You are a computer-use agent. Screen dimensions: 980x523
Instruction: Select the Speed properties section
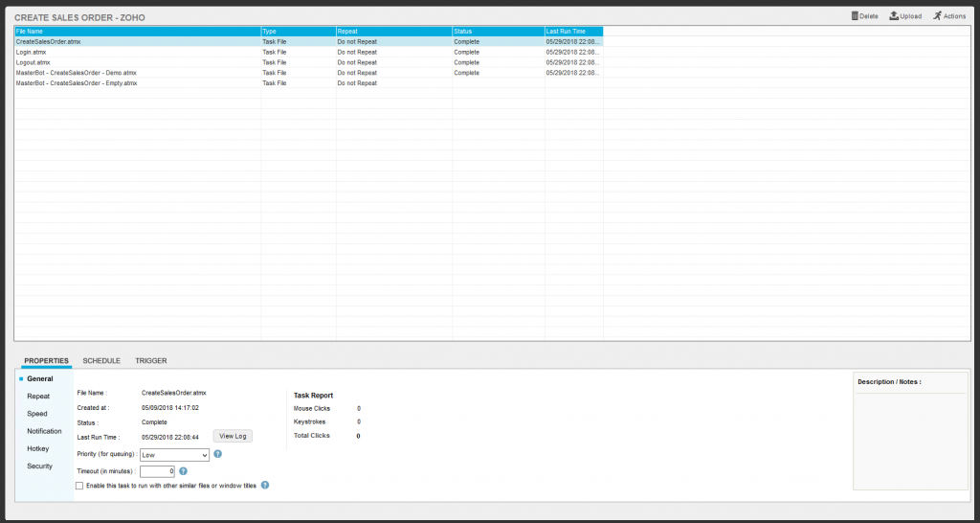tap(37, 414)
